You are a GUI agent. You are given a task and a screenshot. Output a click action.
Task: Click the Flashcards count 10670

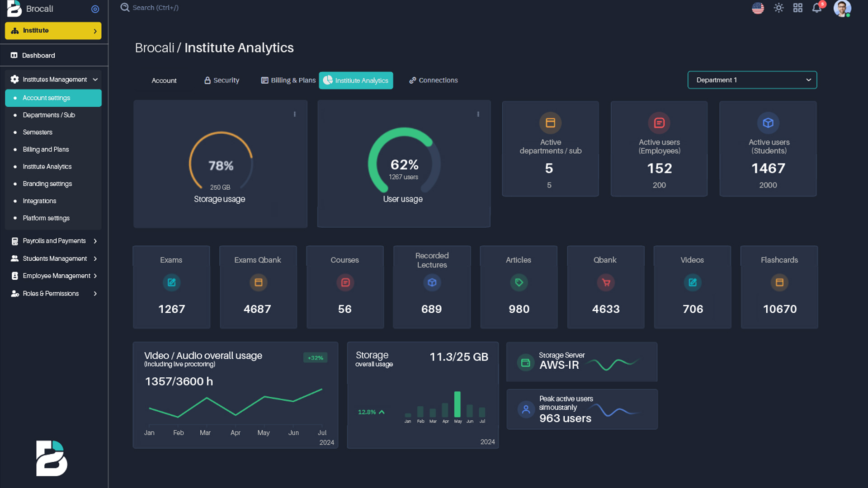pyautogui.click(x=780, y=309)
